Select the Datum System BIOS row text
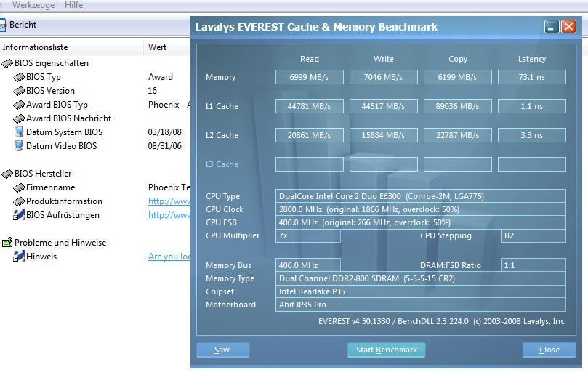Screen dimensions: 588x375 click(x=64, y=132)
